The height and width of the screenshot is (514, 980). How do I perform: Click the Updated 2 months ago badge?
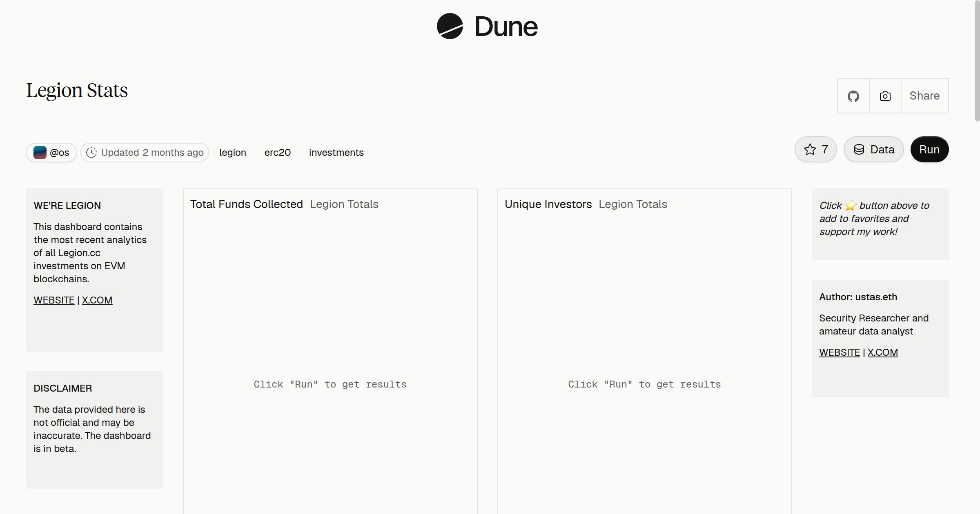(x=145, y=153)
